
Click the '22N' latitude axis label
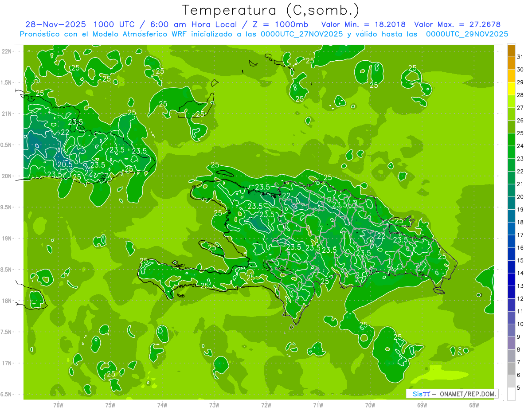pos(7,51)
